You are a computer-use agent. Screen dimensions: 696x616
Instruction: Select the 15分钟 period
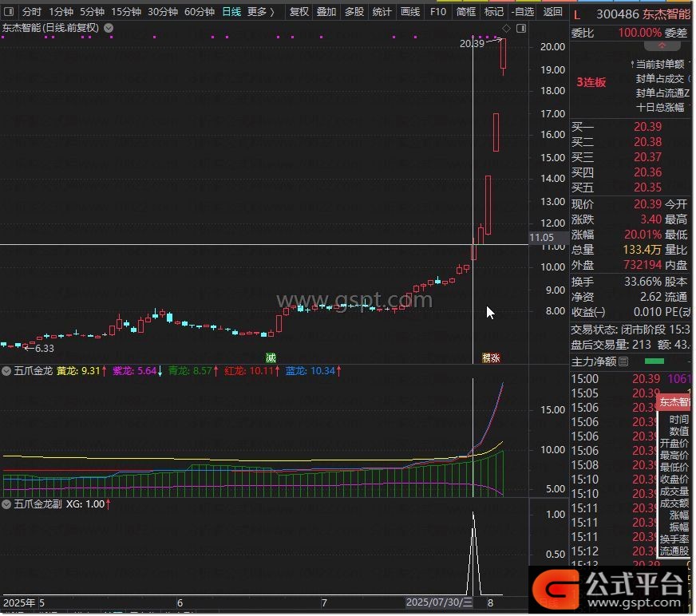(x=126, y=11)
